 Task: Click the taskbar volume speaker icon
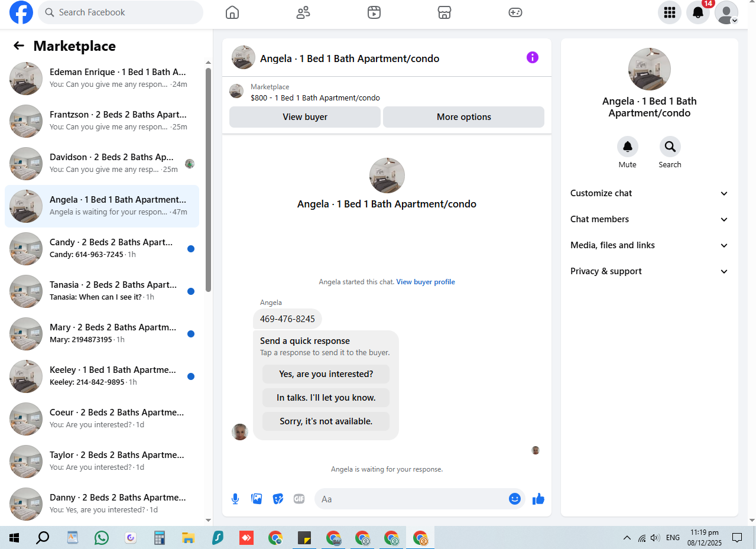tap(655, 538)
